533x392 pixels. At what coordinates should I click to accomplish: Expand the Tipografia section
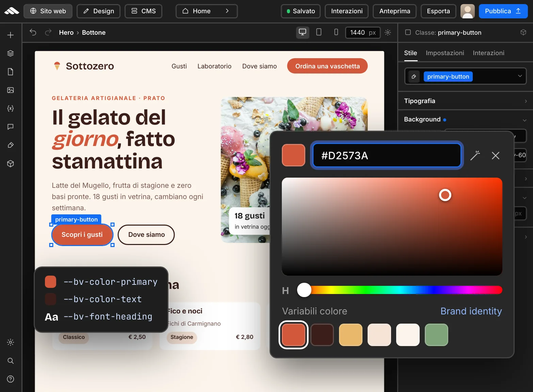tap(465, 101)
